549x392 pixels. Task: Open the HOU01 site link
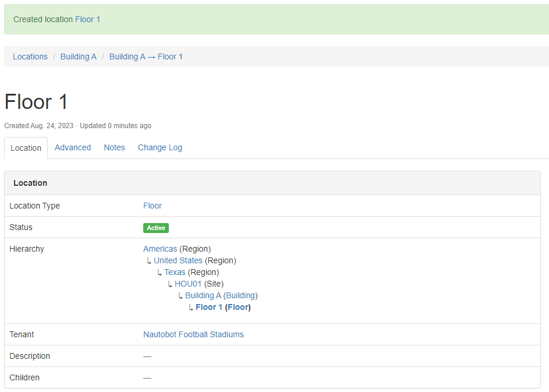(188, 284)
